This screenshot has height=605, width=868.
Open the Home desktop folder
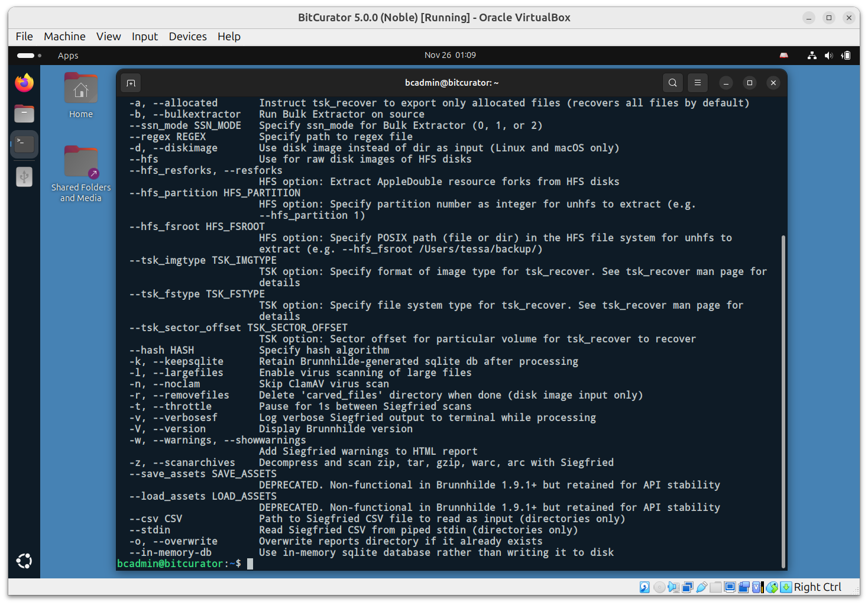tap(81, 96)
